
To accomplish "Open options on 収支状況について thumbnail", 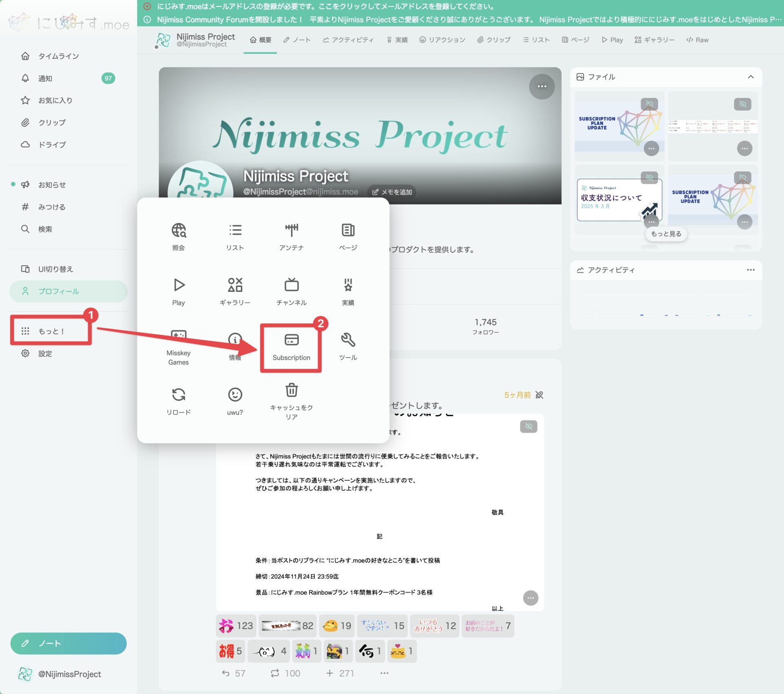I will pos(651,222).
